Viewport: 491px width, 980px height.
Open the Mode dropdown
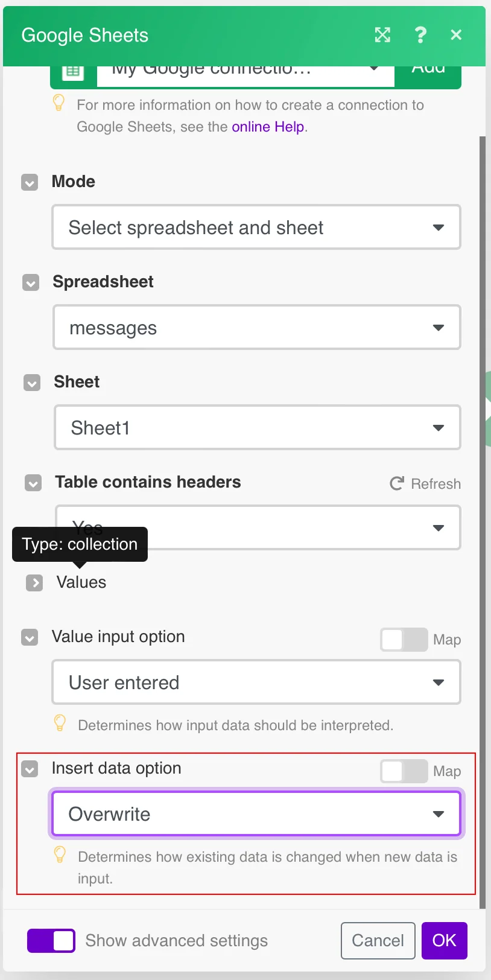coord(256,227)
